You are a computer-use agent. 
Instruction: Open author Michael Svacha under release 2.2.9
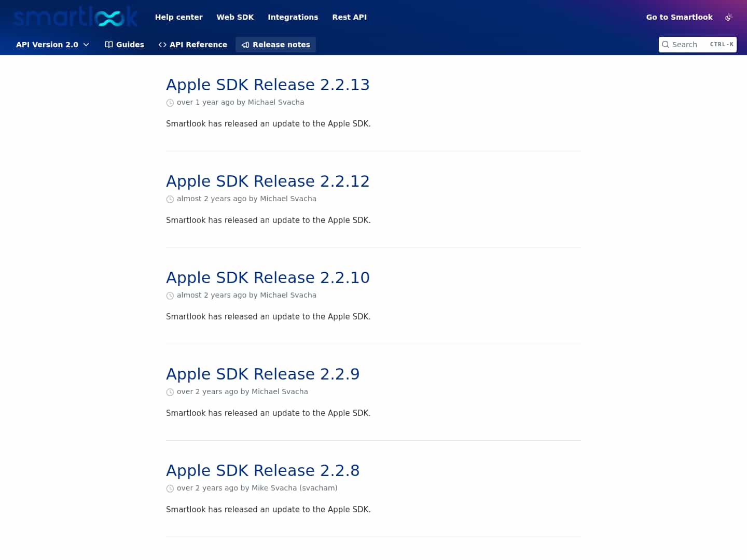click(280, 391)
